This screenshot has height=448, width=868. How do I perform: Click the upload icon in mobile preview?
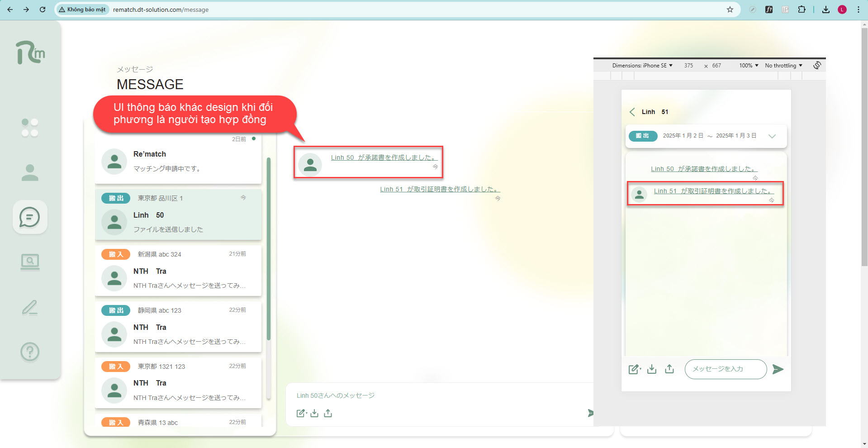pyautogui.click(x=669, y=369)
